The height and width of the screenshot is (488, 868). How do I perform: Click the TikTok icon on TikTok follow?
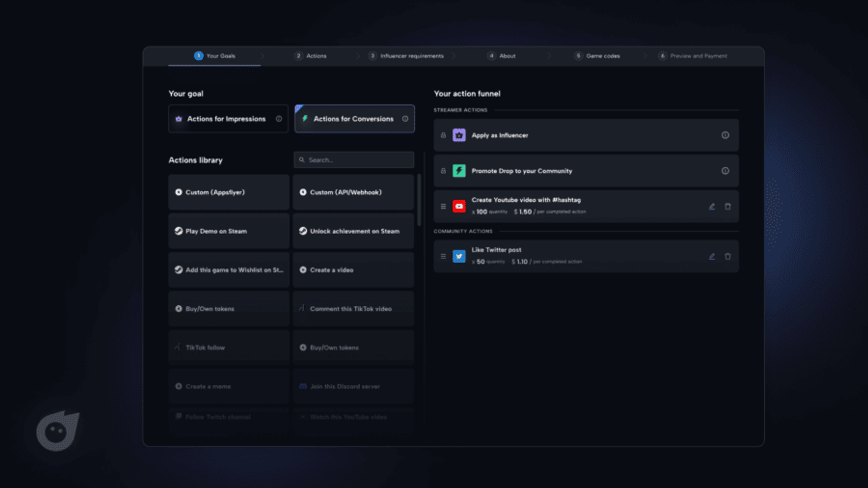178,347
